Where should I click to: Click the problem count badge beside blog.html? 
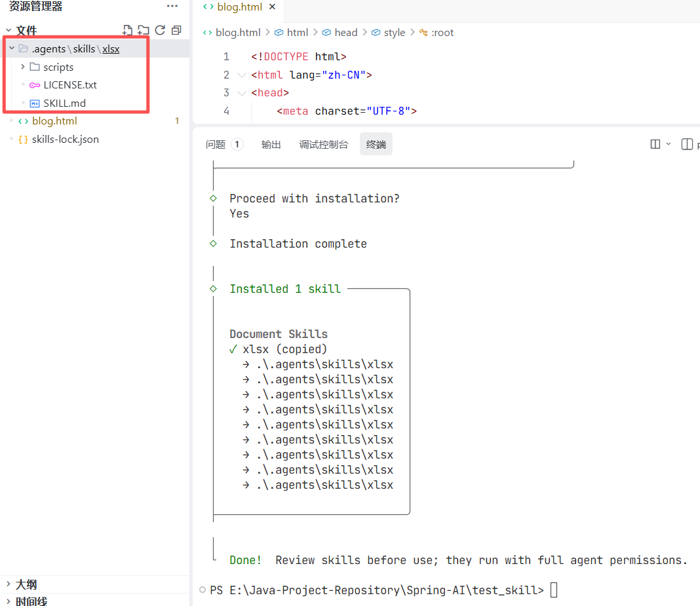[177, 121]
